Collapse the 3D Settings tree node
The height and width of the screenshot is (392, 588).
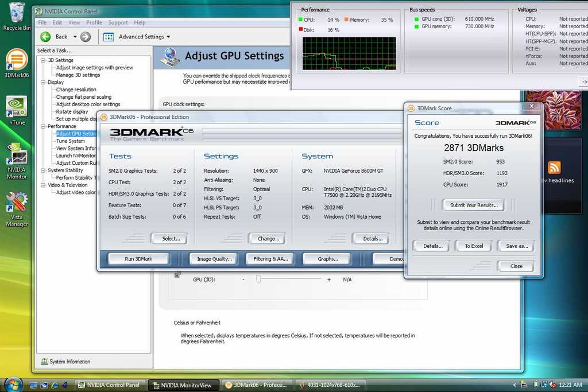(x=43, y=60)
